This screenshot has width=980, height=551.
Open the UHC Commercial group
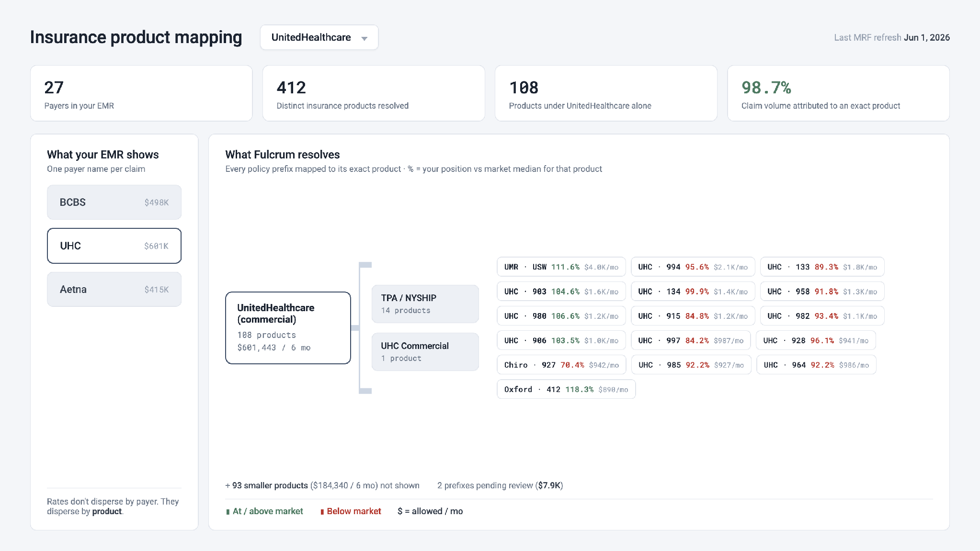pos(425,352)
